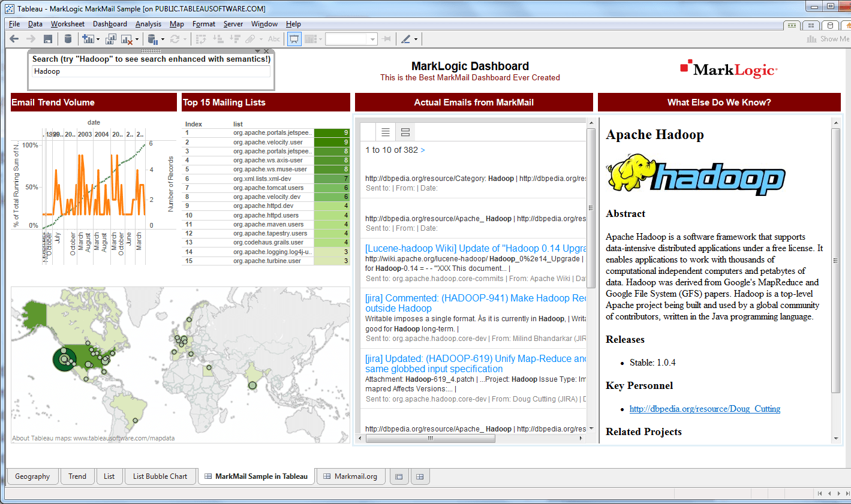The image size is (851, 504).
Task: Open the Show/Hide Cards dropdown arrow
Action: tap(320, 40)
